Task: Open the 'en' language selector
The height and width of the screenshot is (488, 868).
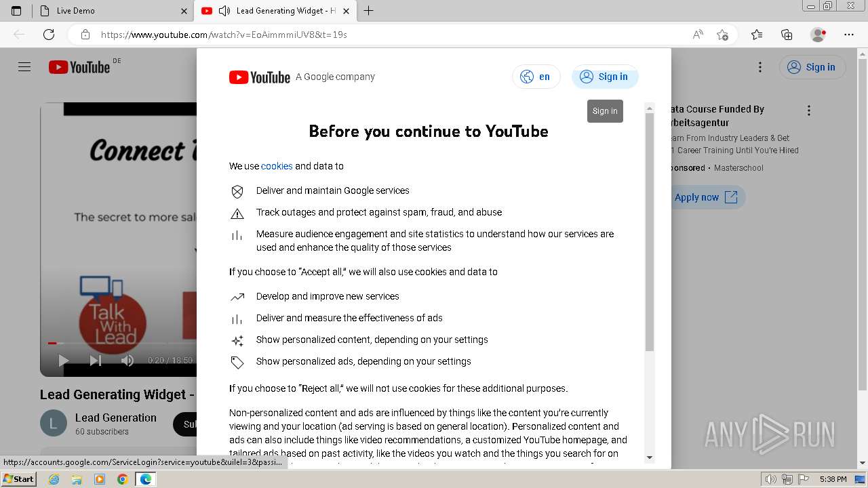Action: [x=536, y=77]
